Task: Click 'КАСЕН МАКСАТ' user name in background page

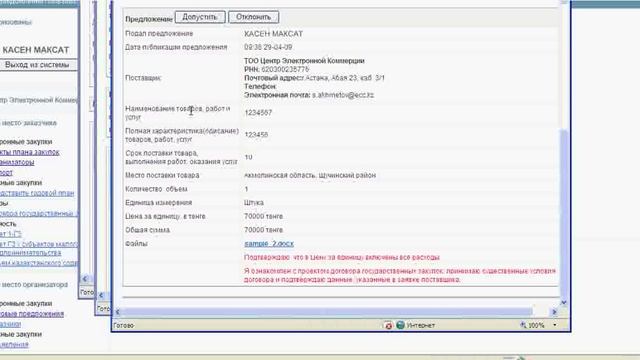Action: (36, 50)
